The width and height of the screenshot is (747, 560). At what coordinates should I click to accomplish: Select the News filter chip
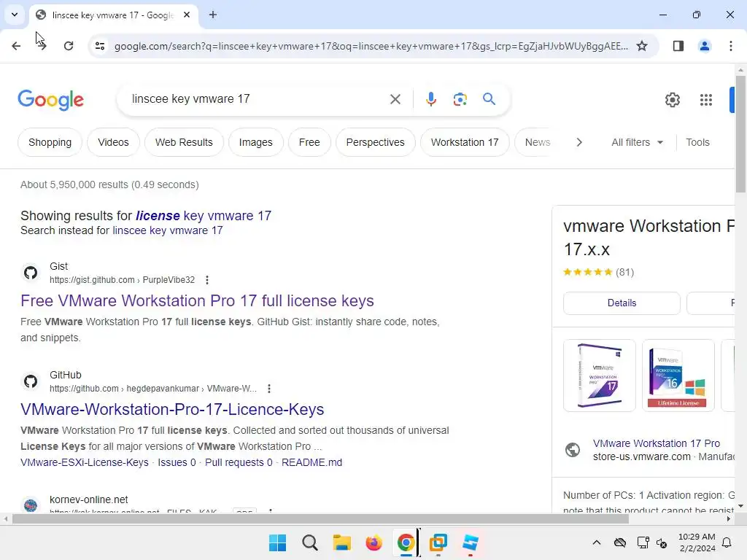coord(538,142)
